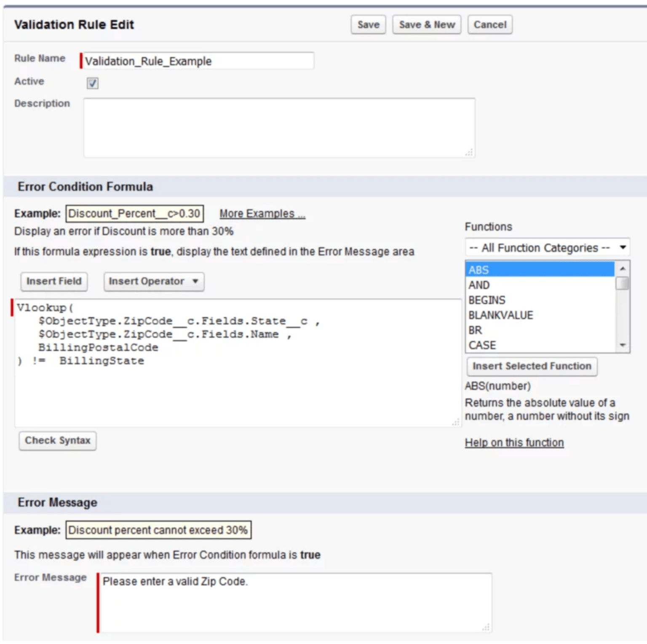The image size is (647, 644).
Task: Cancel editing the validation rule
Action: tap(489, 24)
